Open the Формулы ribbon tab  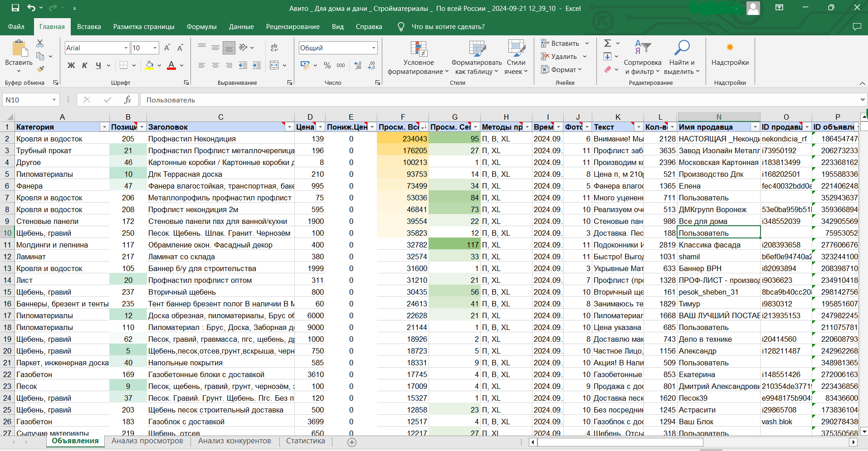(201, 27)
